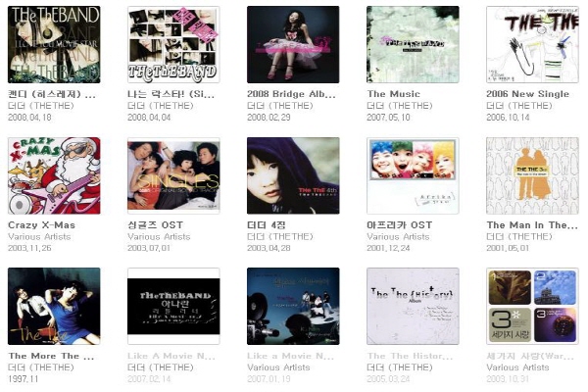Click the 캔디 (히스레저) album title

(x=52, y=94)
